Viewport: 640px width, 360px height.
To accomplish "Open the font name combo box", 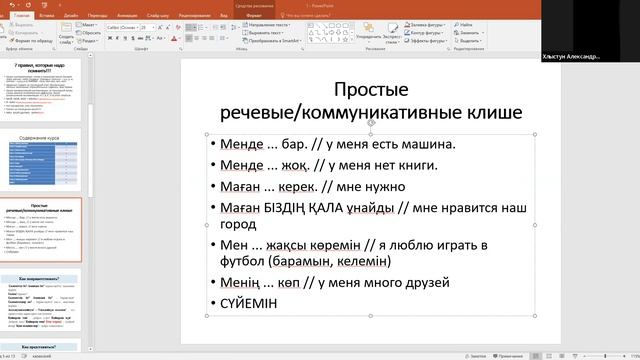I will point(122,27).
